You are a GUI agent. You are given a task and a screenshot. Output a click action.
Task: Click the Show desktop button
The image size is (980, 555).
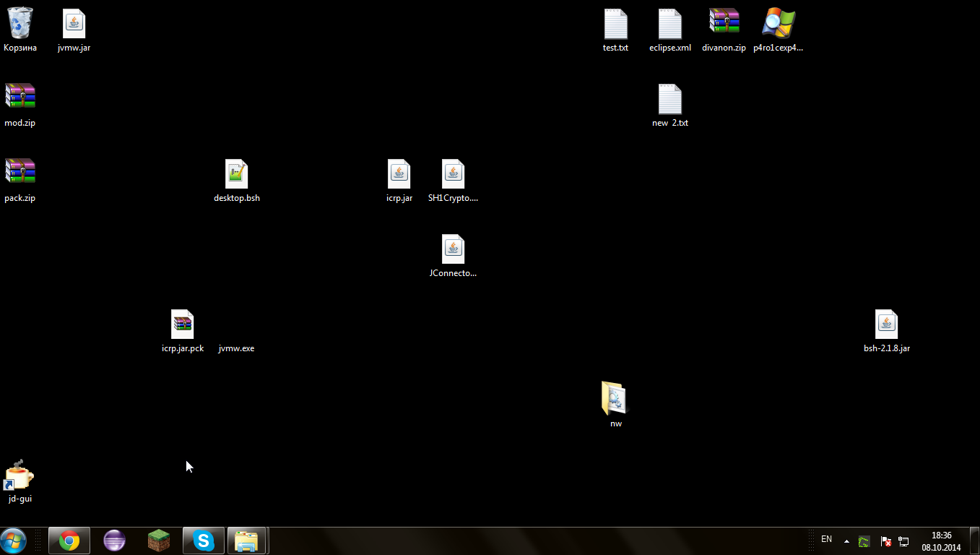pyautogui.click(x=975, y=541)
